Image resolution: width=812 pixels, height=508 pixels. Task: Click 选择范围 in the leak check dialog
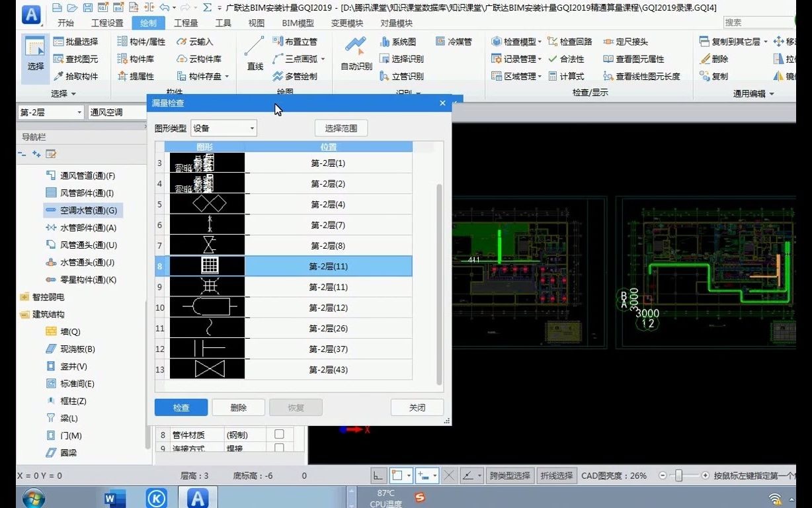pyautogui.click(x=341, y=128)
